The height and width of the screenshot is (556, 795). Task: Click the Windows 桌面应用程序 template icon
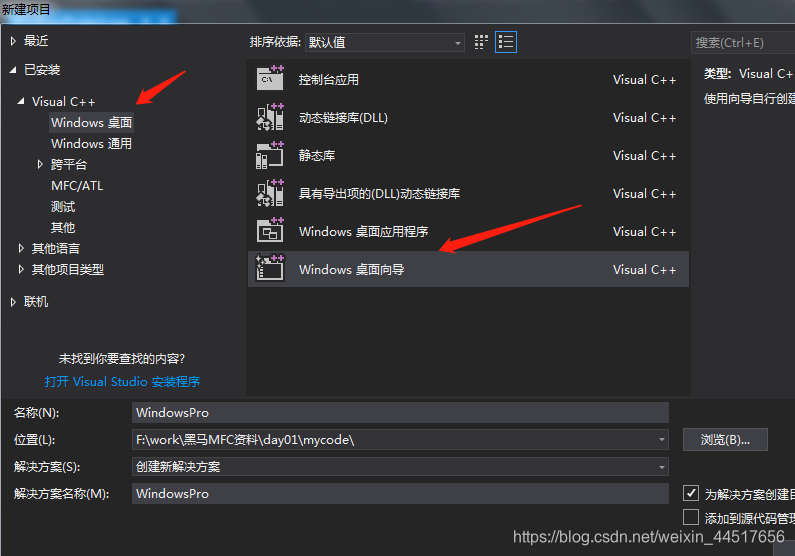tap(270, 231)
